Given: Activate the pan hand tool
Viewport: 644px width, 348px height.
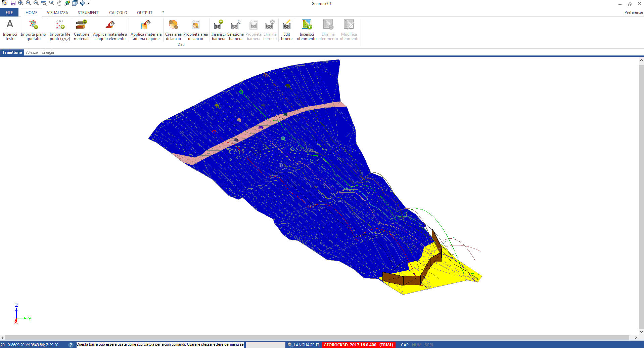Looking at the screenshot, I should [x=59, y=3].
